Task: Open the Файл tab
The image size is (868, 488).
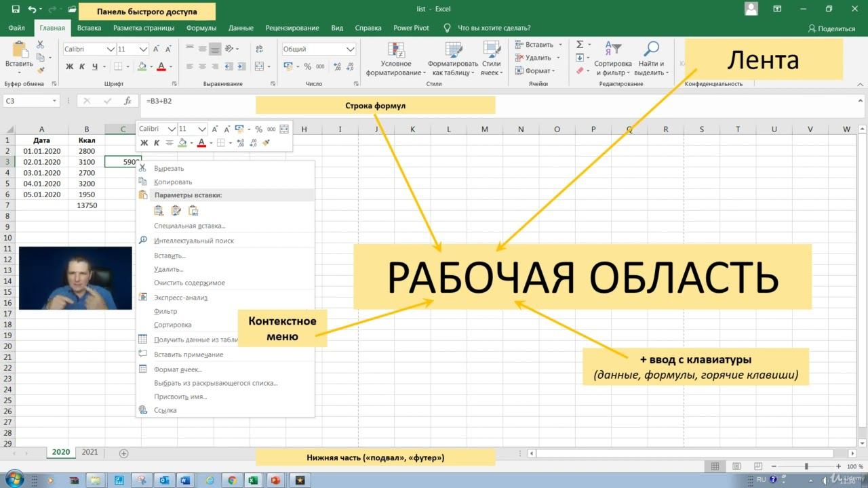Action: (x=17, y=28)
